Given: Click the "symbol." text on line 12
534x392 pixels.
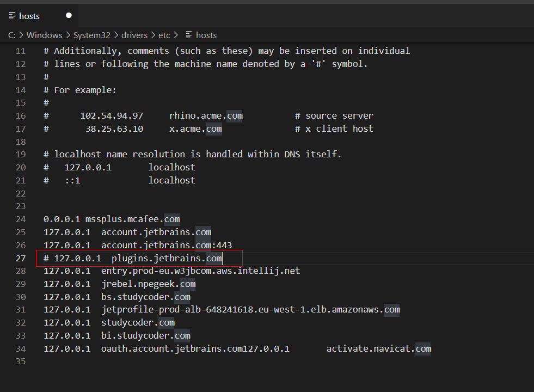Looking at the screenshot, I should point(350,64).
